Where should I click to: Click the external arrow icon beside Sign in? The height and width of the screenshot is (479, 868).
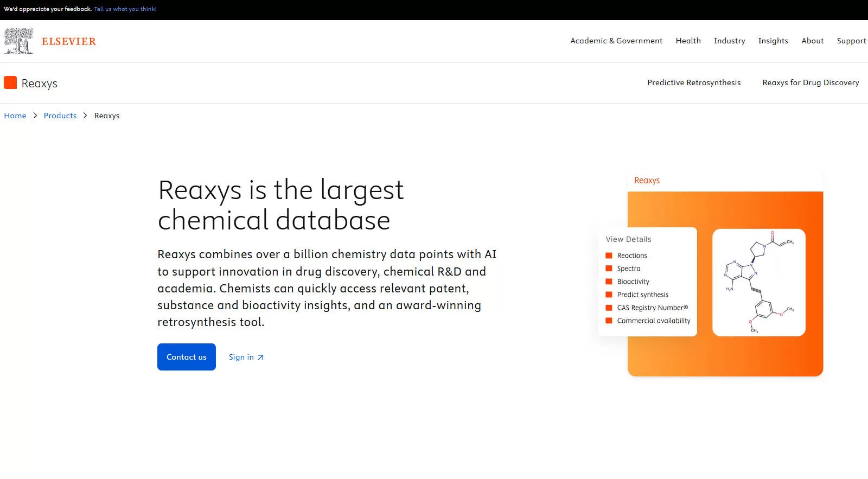pyautogui.click(x=260, y=357)
